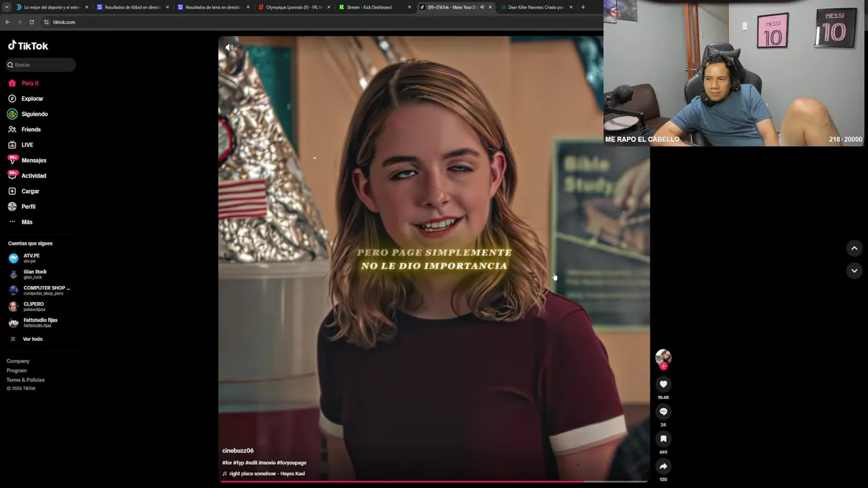Seek in the red video progress bar

pyautogui.click(x=434, y=482)
